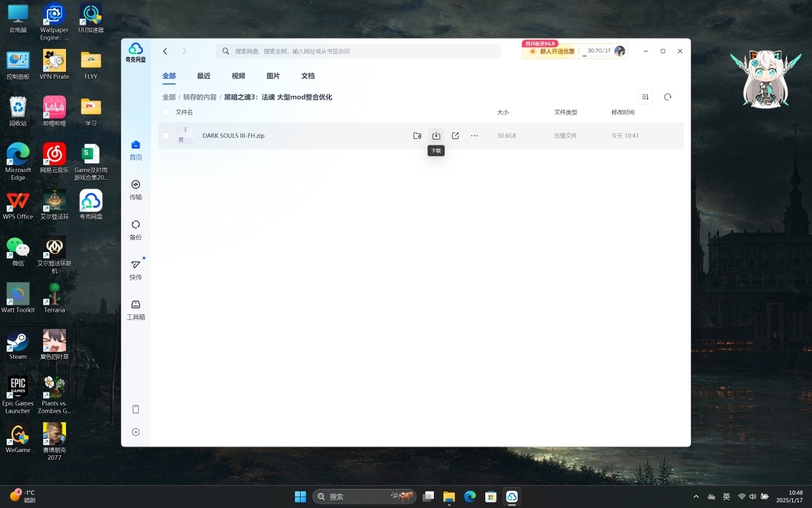Select the WPS Office desktop shortcut
The width and height of the screenshot is (812, 508).
coord(18,205)
